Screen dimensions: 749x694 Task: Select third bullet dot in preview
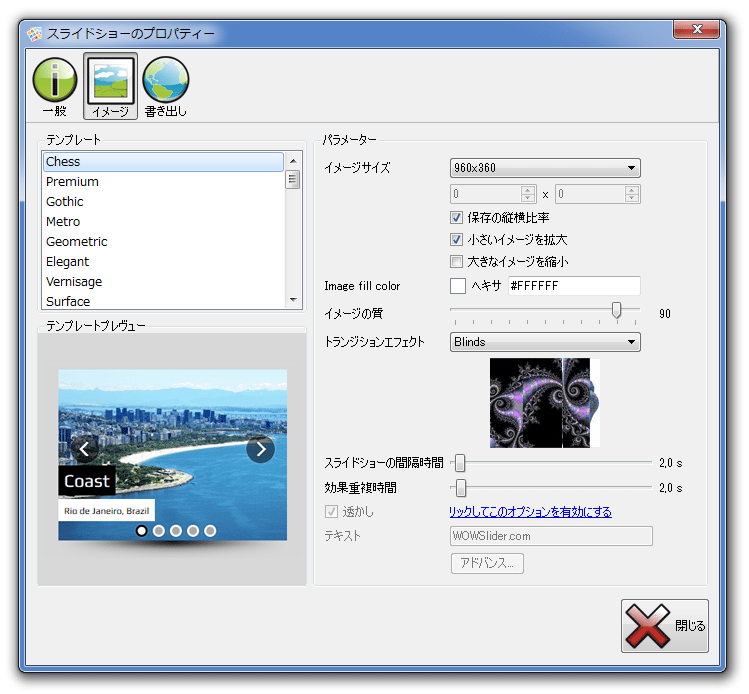176,531
